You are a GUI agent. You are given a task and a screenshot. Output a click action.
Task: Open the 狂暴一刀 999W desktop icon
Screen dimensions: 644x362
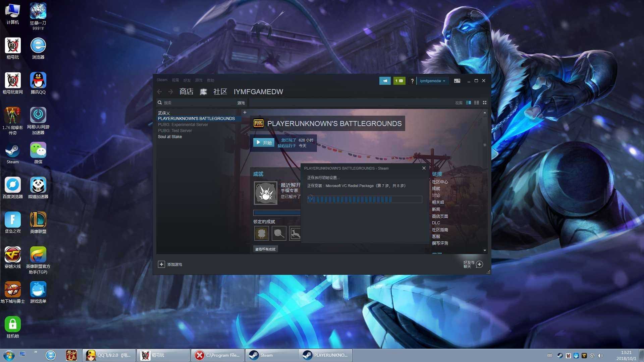[x=38, y=16]
